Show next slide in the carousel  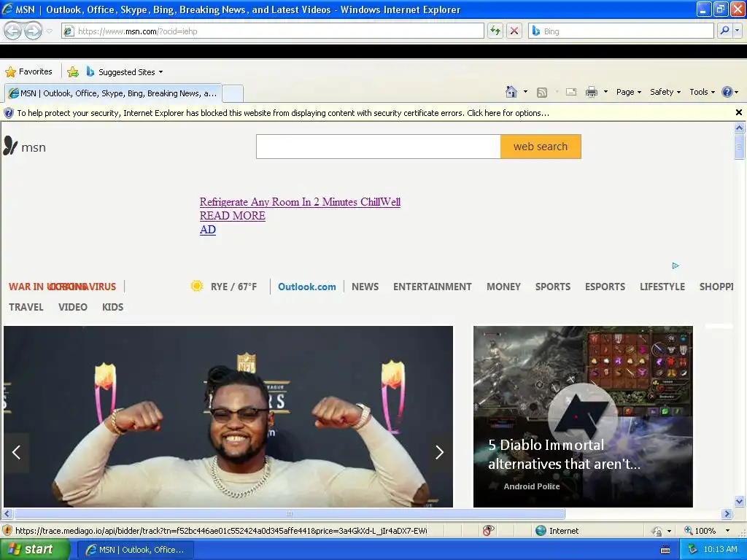point(440,452)
